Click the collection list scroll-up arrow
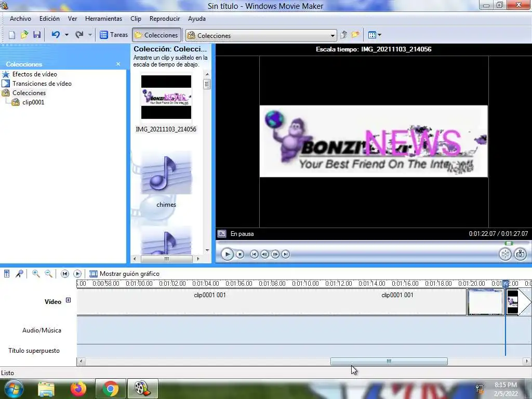 pyautogui.click(x=207, y=74)
